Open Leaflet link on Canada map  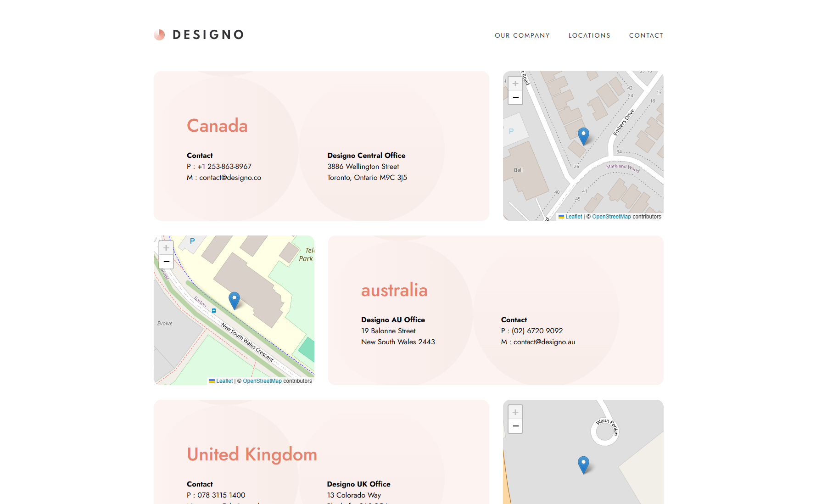573,217
